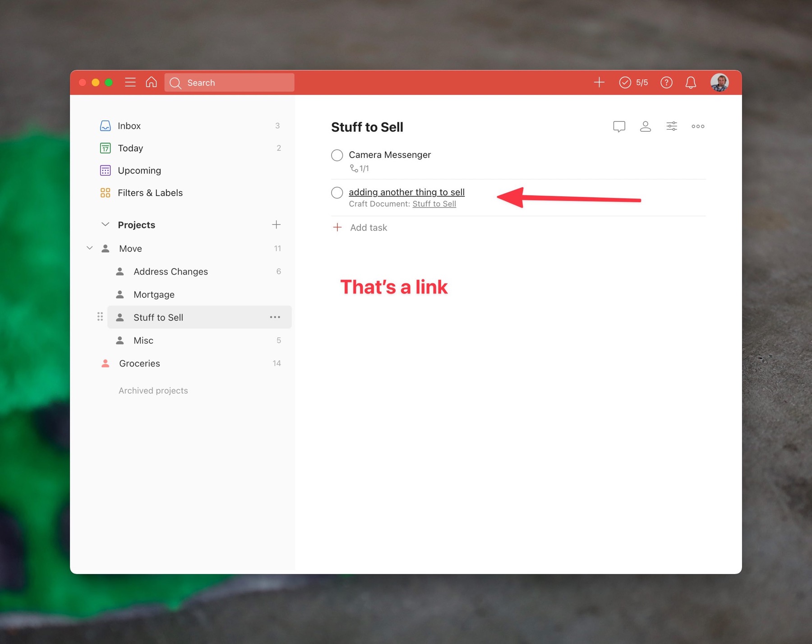The height and width of the screenshot is (644, 812).
Task: Complete the Camera Messenger task
Action: [337, 155]
